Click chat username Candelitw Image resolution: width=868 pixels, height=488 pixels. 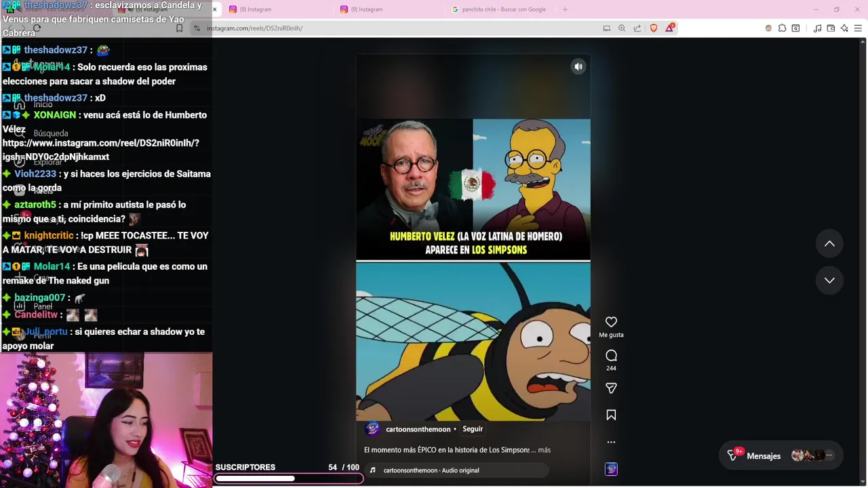click(x=36, y=314)
